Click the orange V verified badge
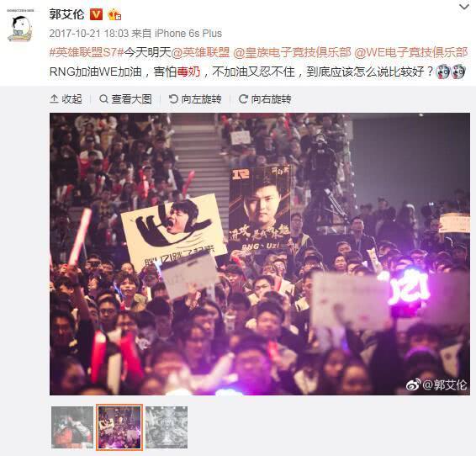Viewport: 476px width, 456px height. pos(96,14)
